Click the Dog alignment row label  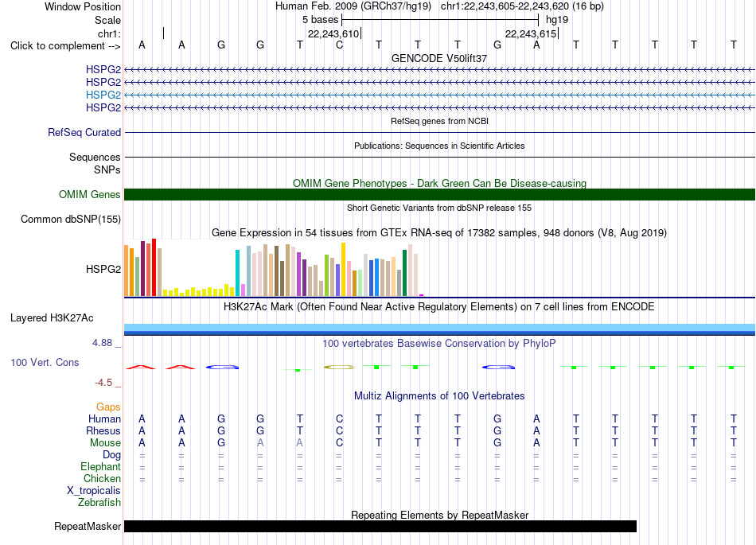[x=111, y=455]
